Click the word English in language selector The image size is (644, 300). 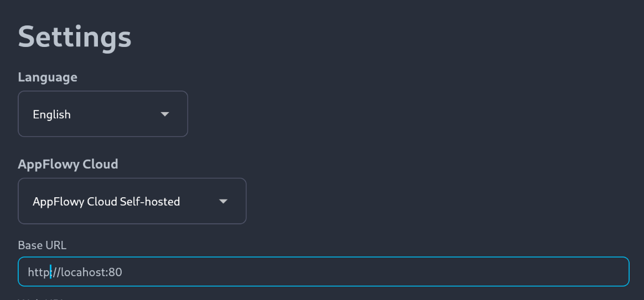point(52,114)
